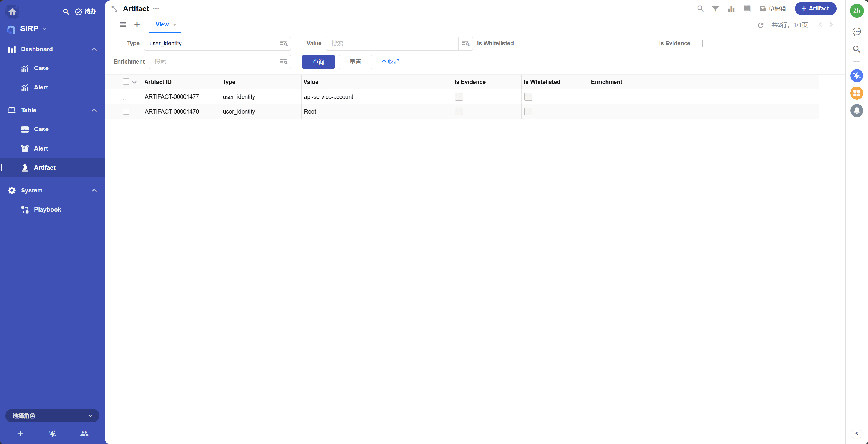Image resolution: width=868 pixels, height=444 pixels.
Task: Open the filter funnel icon
Action: click(x=715, y=9)
